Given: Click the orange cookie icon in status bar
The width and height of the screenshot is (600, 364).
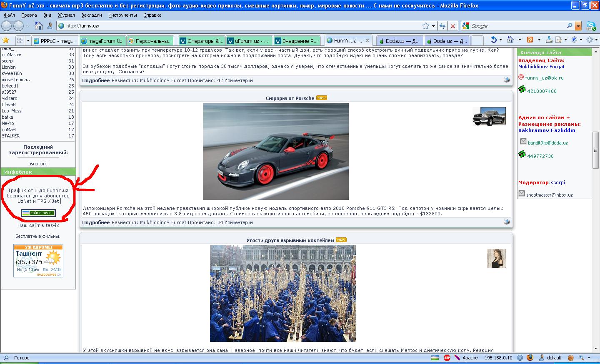Looking at the screenshot, I should [570, 358].
